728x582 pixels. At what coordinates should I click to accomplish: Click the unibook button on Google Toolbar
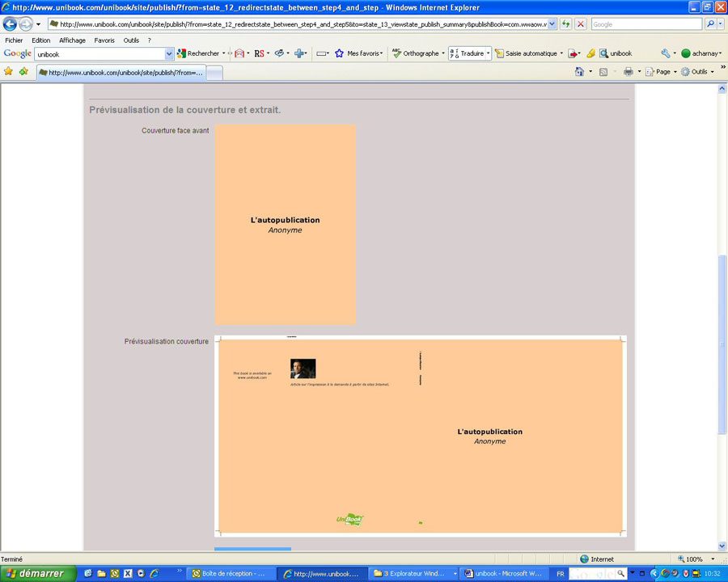(613, 53)
